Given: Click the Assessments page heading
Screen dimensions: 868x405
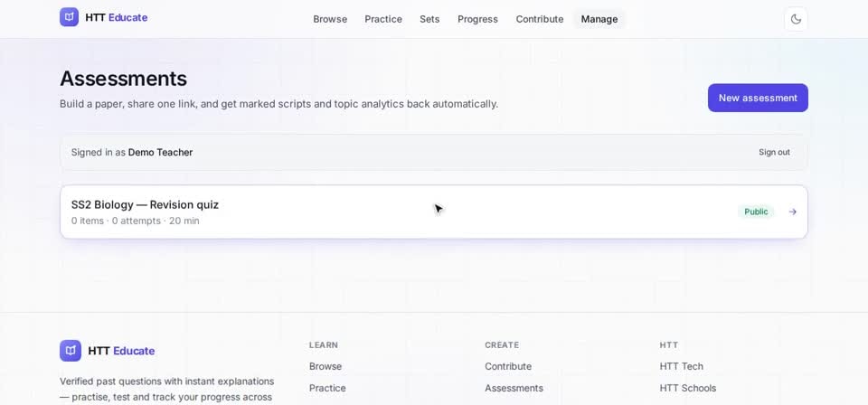Looking at the screenshot, I should pyautogui.click(x=124, y=79).
